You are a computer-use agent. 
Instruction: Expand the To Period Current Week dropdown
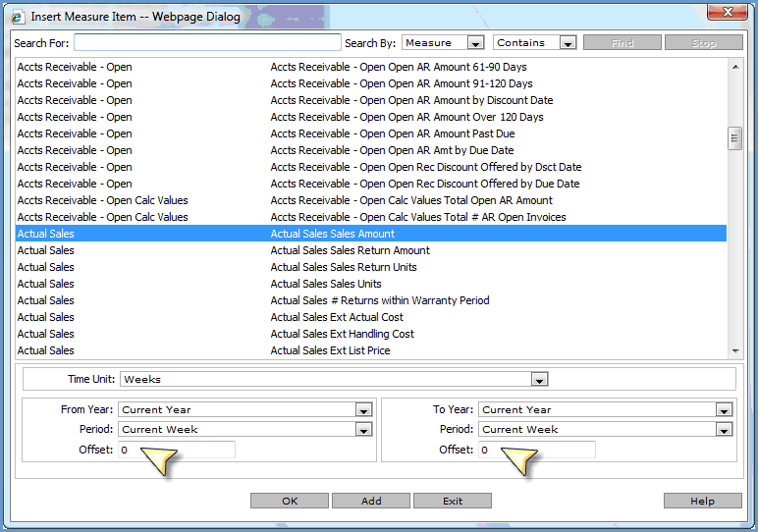724,430
